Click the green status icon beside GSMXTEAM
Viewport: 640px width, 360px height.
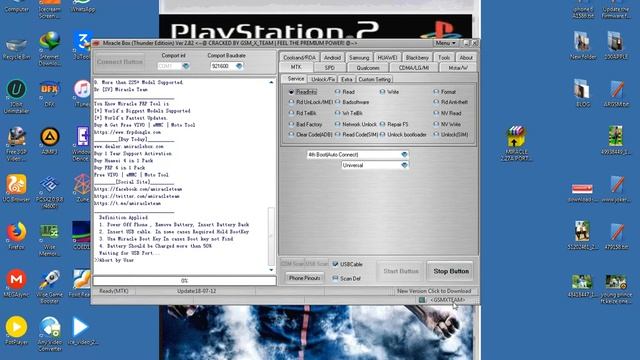[x=422, y=300]
